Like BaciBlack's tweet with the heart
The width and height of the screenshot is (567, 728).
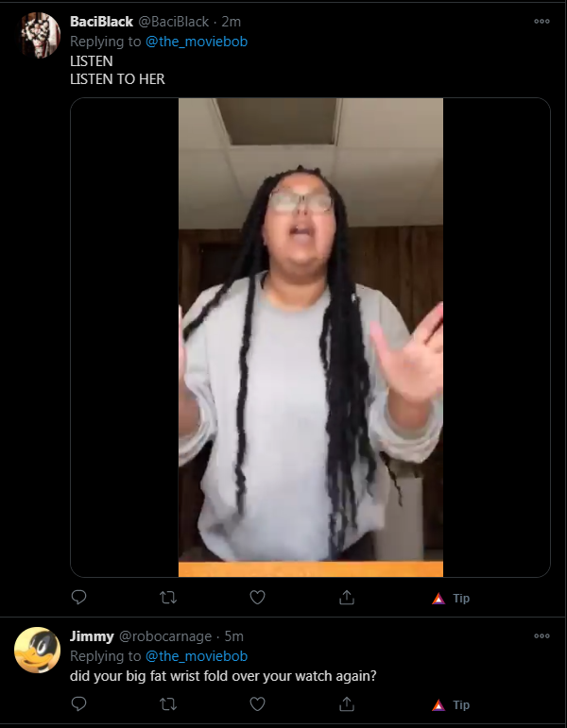pos(257,597)
